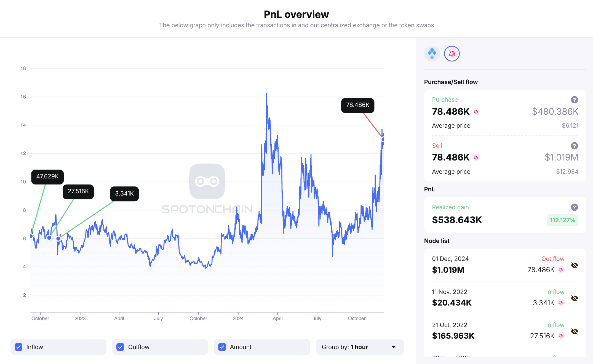
Task: Hide the 11 Nov 2022 inflow node
Action: [575, 298]
